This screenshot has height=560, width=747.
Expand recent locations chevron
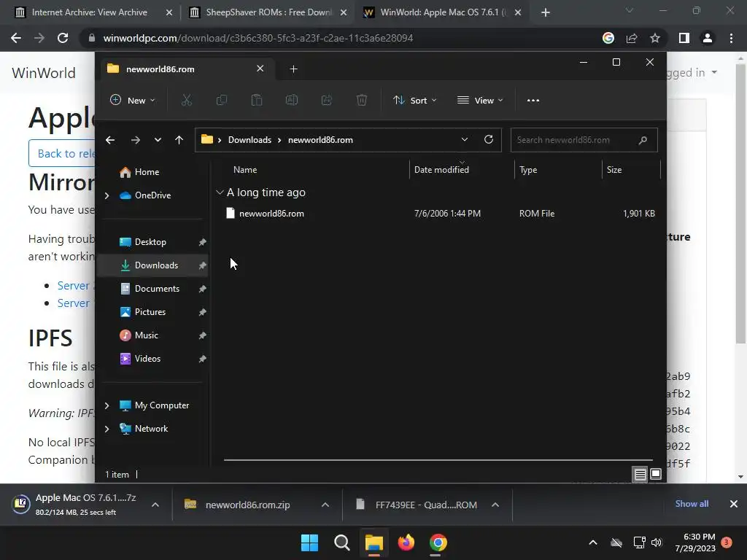pos(158,140)
